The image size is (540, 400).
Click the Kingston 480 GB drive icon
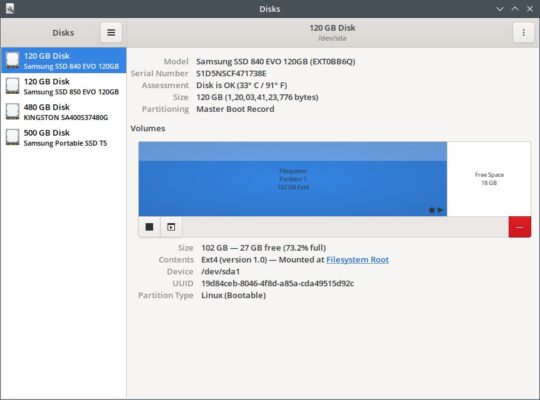tap(13, 112)
